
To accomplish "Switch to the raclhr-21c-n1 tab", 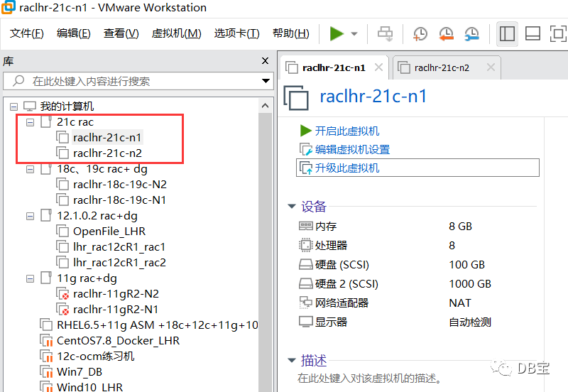I will [334, 67].
